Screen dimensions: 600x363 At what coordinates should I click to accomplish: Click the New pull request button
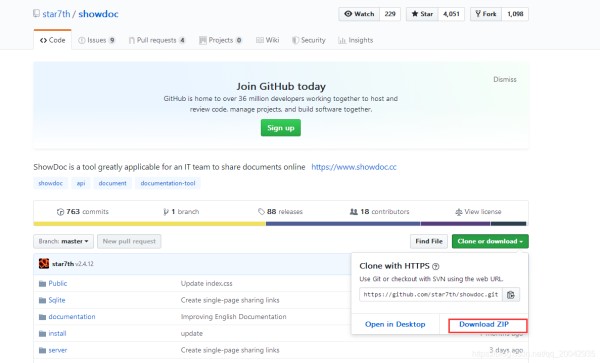click(x=129, y=241)
